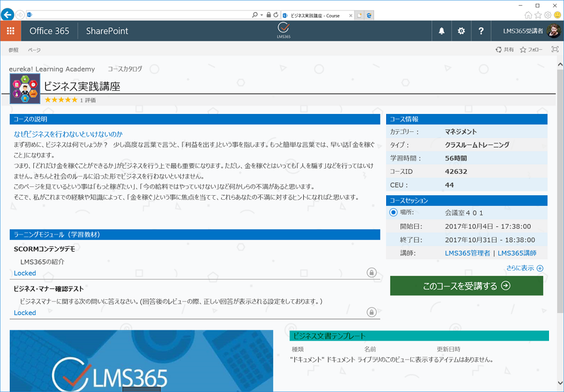Open the ページ ribbon tab

click(x=35, y=50)
